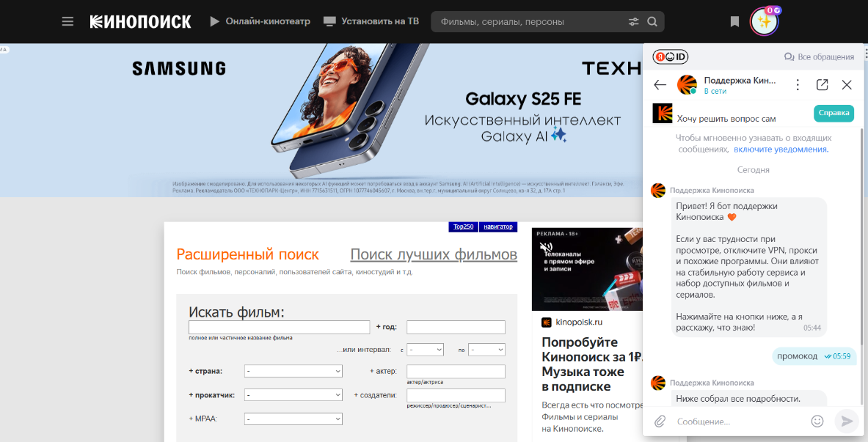Viewport: 868px width, 442px height.
Task: Expand the year interval 'по' dropdown
Action: (x=486, y=350)
